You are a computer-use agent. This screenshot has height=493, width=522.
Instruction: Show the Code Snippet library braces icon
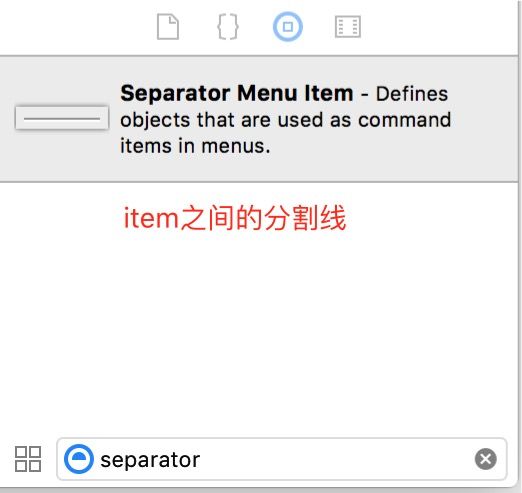click(x=228, y=27)
